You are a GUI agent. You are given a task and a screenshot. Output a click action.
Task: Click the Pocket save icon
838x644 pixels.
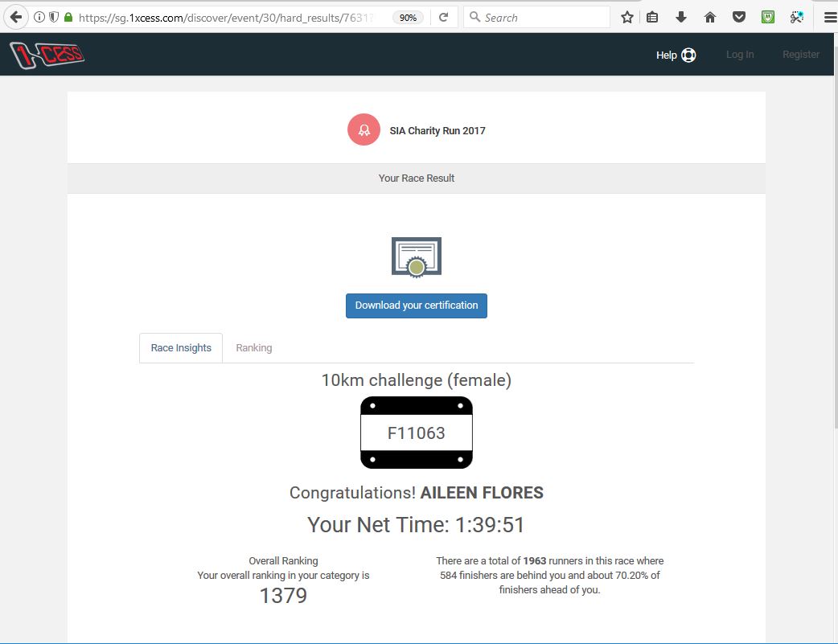739,17
